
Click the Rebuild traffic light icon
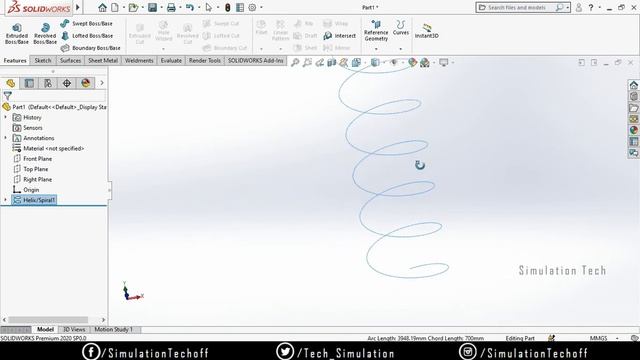click(228, 7)
